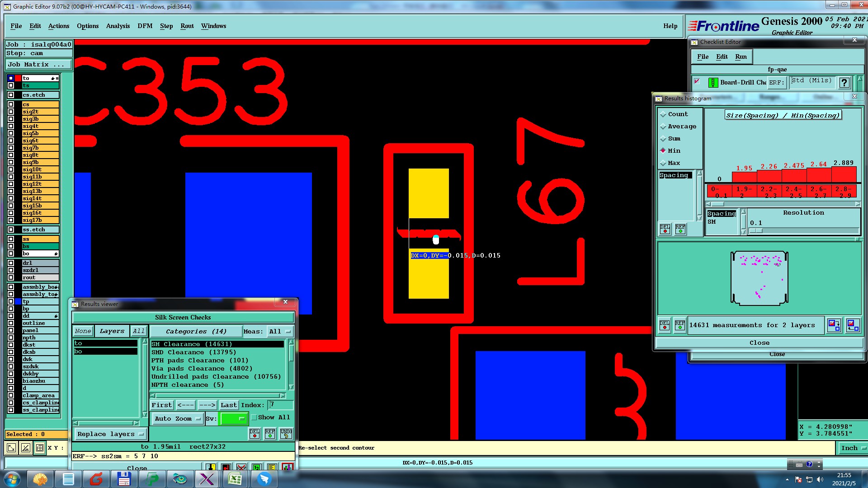Image resolution: width=868 pixels, height=488 pixels.
Task: Click REF icon beside measurements text
Action: 680,325
